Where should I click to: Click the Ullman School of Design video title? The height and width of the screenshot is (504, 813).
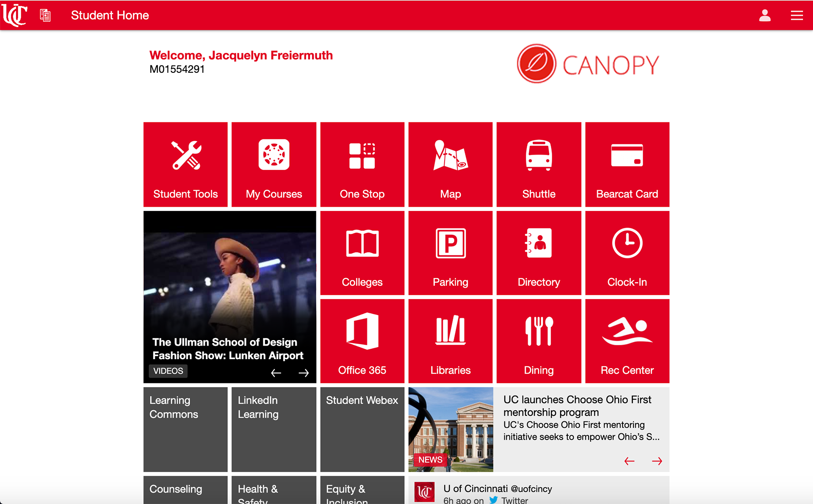pyautogui.click(x=228, y=349)
